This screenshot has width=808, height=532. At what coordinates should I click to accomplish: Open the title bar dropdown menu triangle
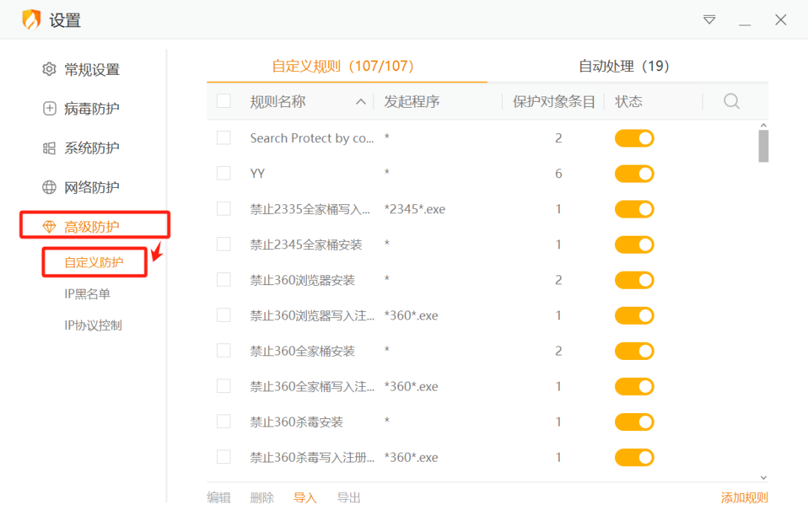pos(709,19)
